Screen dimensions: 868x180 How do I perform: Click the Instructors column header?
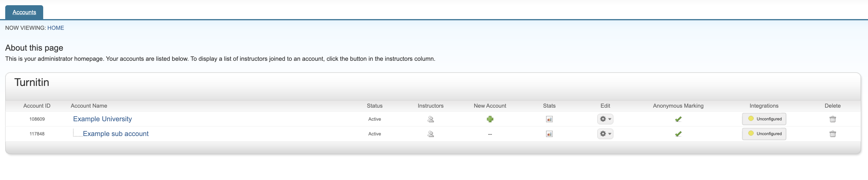(431, 106)
